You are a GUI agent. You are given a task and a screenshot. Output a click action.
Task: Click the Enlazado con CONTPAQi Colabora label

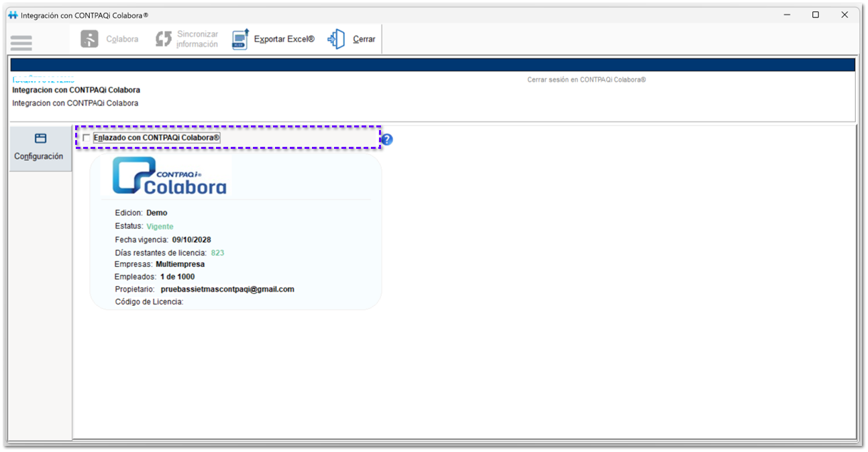pos(157,137)
